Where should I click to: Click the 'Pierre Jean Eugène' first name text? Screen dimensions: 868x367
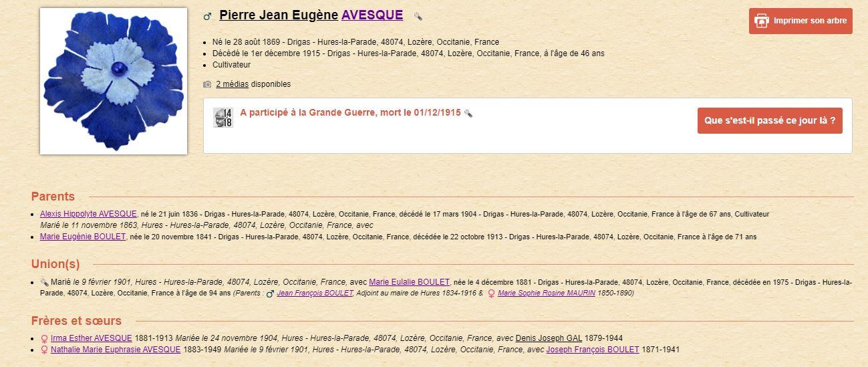[278, 15]
